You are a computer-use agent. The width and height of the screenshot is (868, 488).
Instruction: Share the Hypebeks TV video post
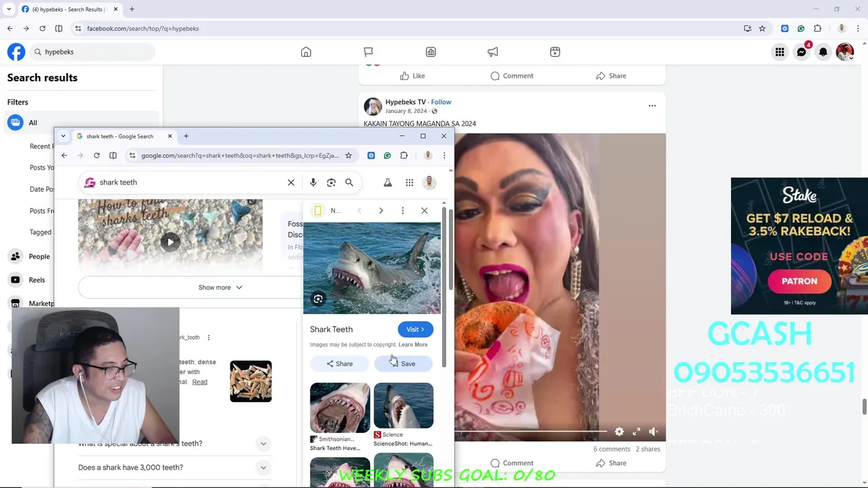pyautogui.click(x=611, y=463)
